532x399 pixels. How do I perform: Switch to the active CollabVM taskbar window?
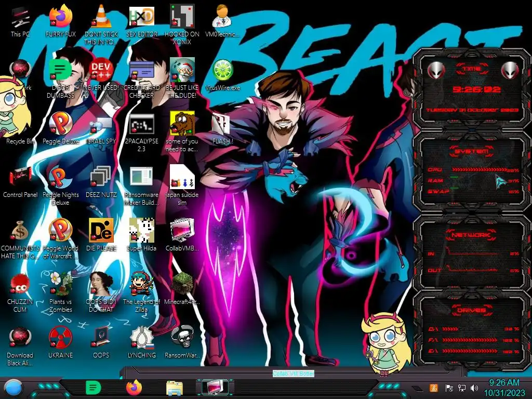[x=215, y=388]
